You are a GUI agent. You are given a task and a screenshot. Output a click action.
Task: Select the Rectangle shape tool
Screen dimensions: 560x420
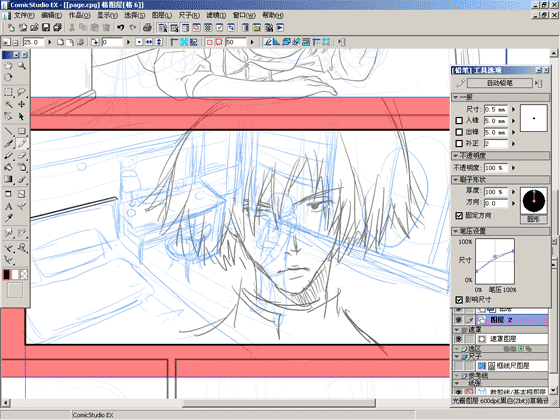pos(22,131)
